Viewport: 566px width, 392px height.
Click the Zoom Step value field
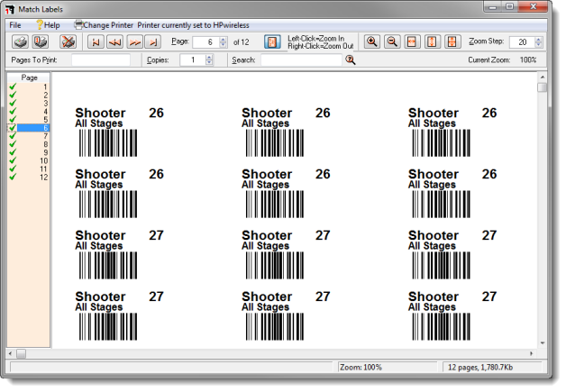522,41
